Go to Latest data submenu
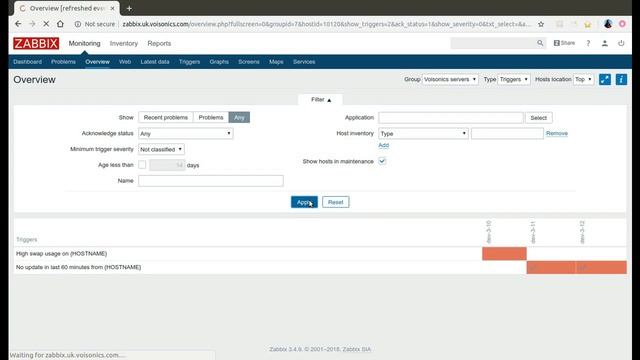The image size is (640, 360). [x=155, y=62]
